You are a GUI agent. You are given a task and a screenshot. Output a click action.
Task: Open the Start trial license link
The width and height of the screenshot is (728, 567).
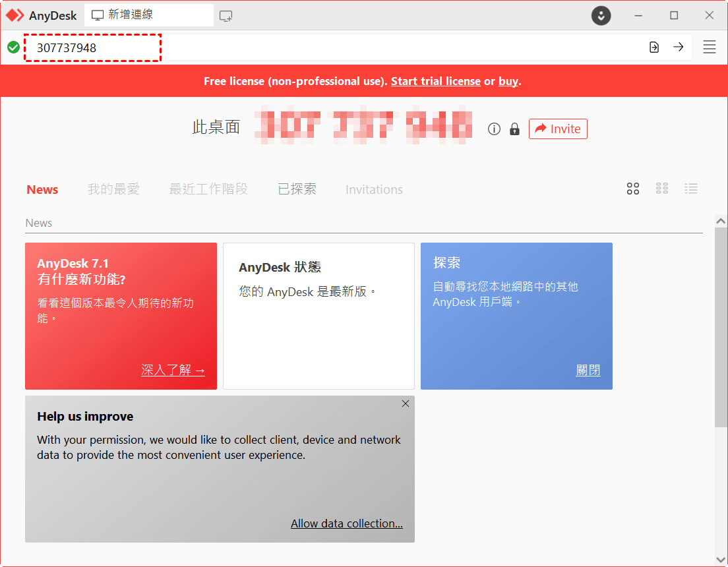[435, 82]
